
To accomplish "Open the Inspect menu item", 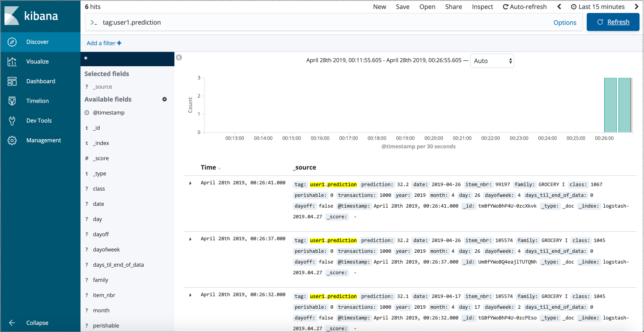I will pyautogui.click(x=482, y=7).
